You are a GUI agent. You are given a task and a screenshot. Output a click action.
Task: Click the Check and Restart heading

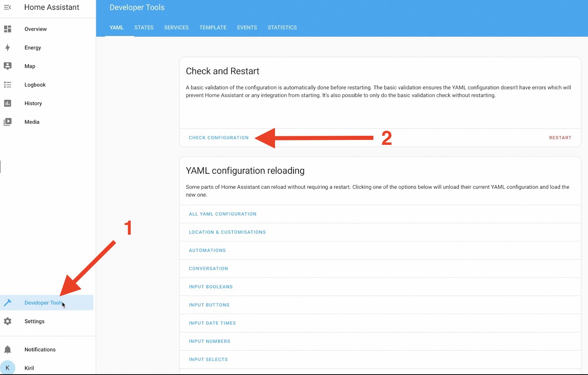click(222, 71)
